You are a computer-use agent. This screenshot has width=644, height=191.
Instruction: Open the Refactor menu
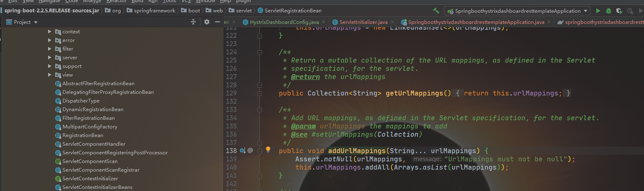[116, 1]
